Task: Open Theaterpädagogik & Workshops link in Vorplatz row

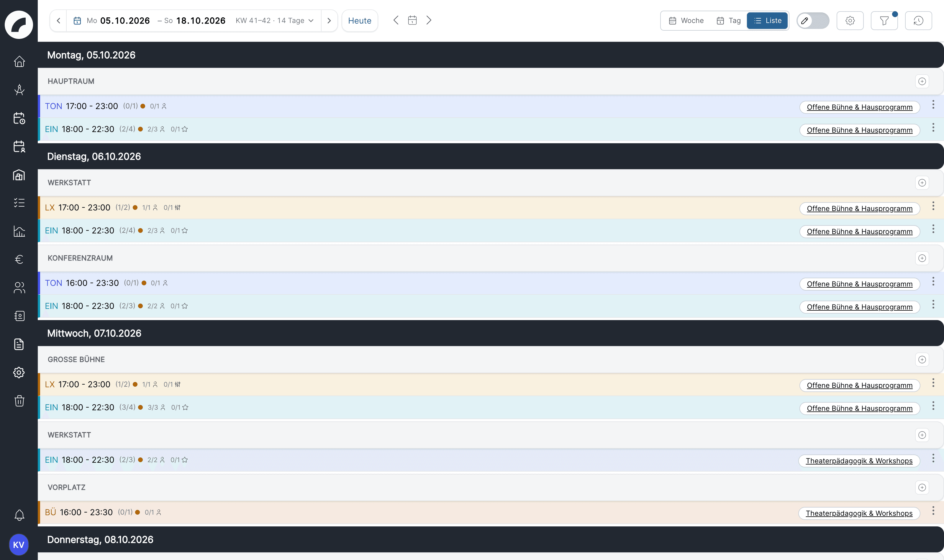Action: coord(859,513)
